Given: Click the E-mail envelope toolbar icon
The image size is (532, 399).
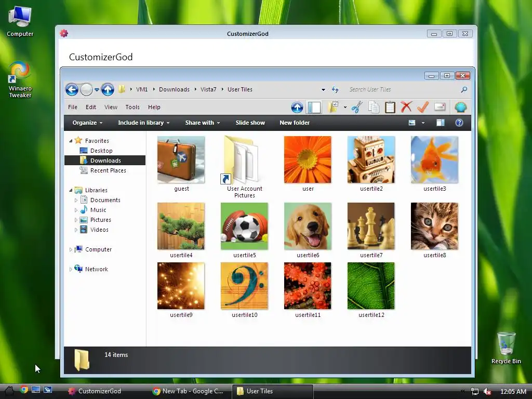Looking at the screenshot, I should pos(440,107).
